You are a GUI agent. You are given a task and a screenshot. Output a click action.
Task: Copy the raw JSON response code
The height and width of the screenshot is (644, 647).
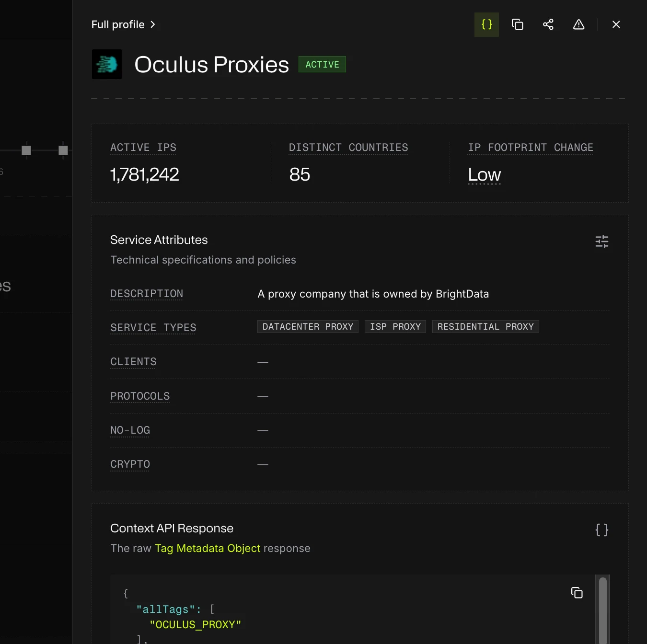click(577, 593)
